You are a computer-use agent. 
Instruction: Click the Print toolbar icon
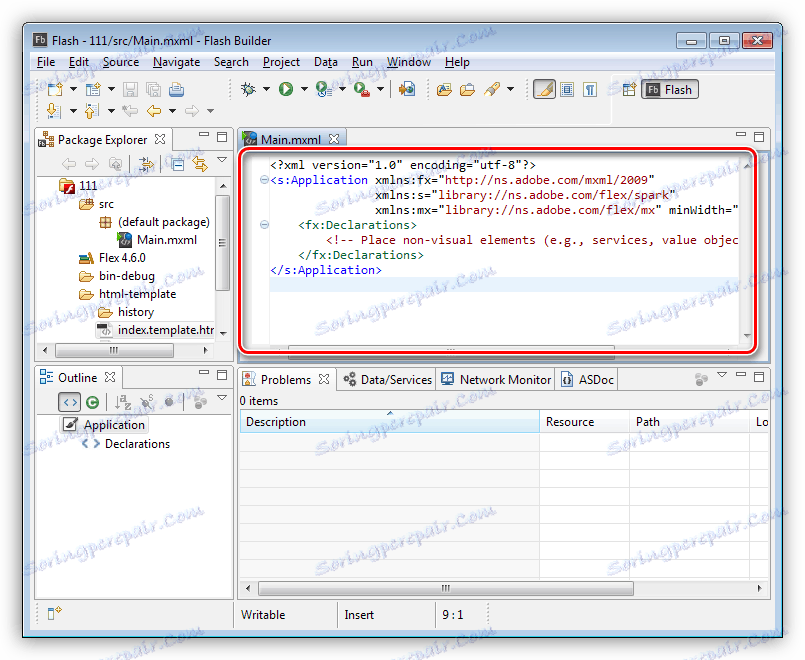point(176,89)
